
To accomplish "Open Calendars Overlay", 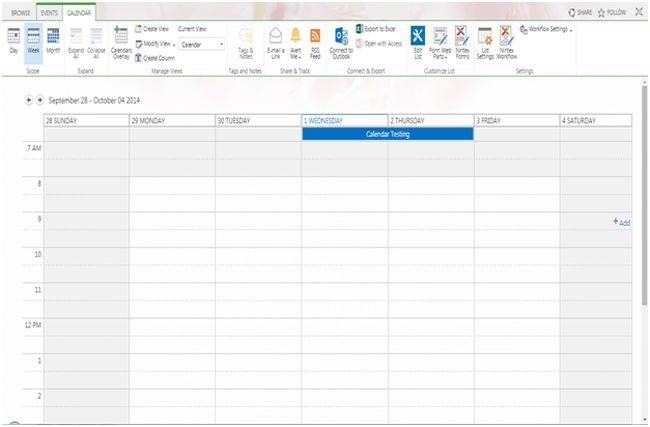I will coord(121,43).
